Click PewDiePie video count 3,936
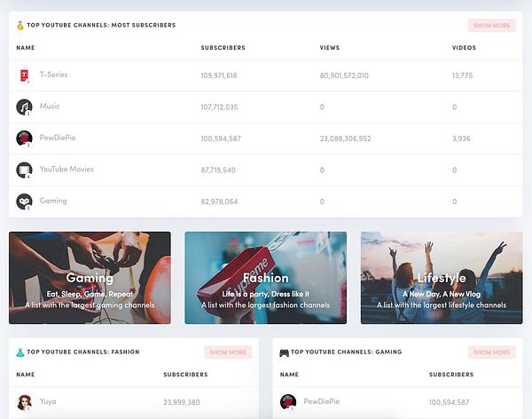The width and height of the screenshot is (532, 419). [461, 138]
